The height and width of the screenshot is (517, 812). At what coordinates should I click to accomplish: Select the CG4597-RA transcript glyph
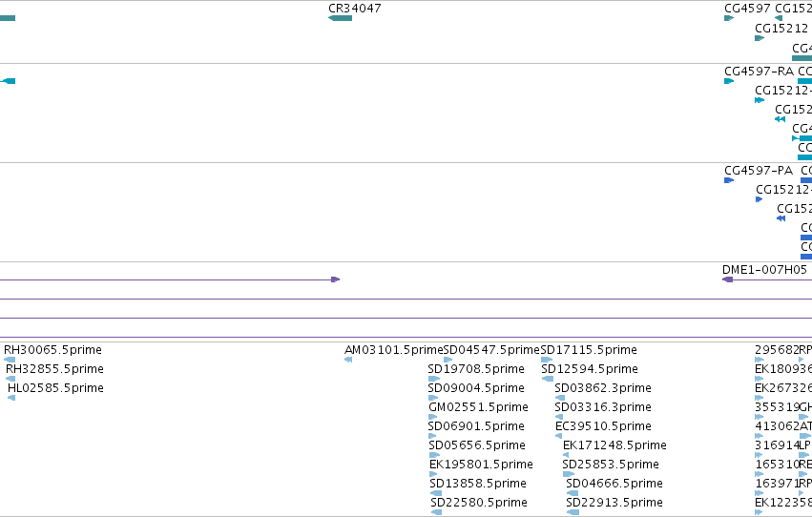click(x=729, y=81)
